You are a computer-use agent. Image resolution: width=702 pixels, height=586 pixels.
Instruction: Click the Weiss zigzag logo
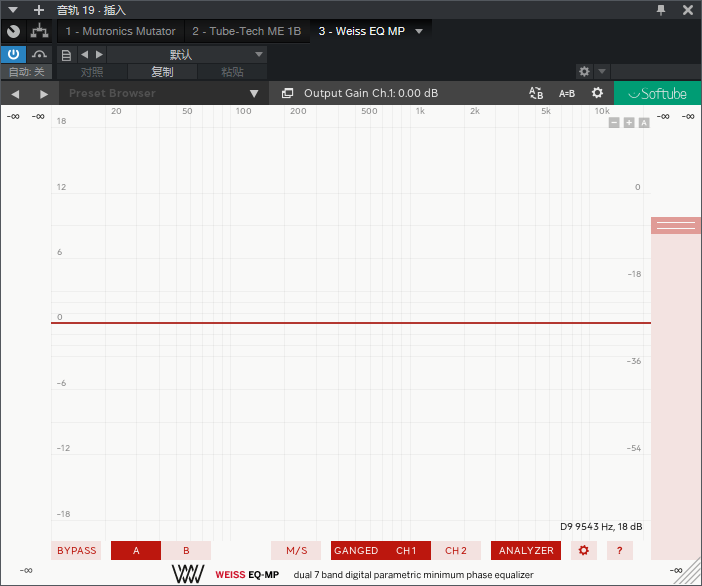click(188, 574)
